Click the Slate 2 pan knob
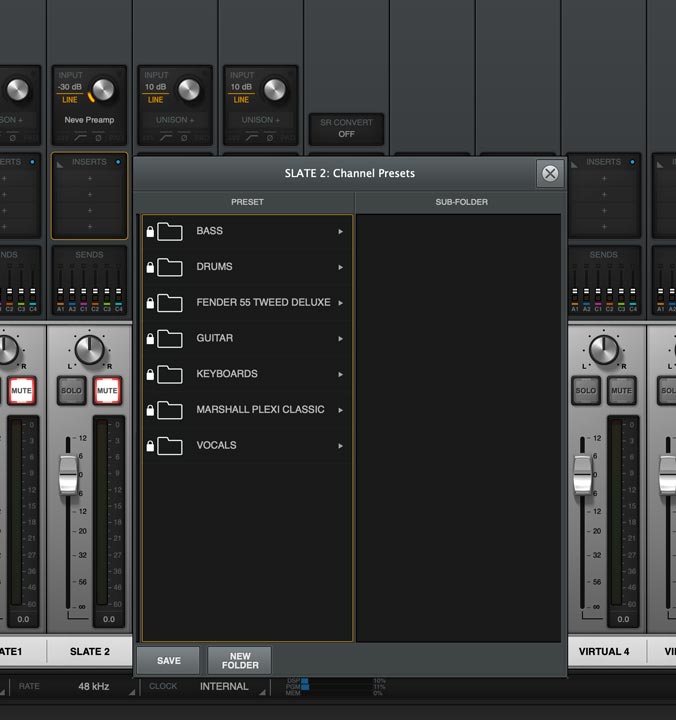 [89, 350]
